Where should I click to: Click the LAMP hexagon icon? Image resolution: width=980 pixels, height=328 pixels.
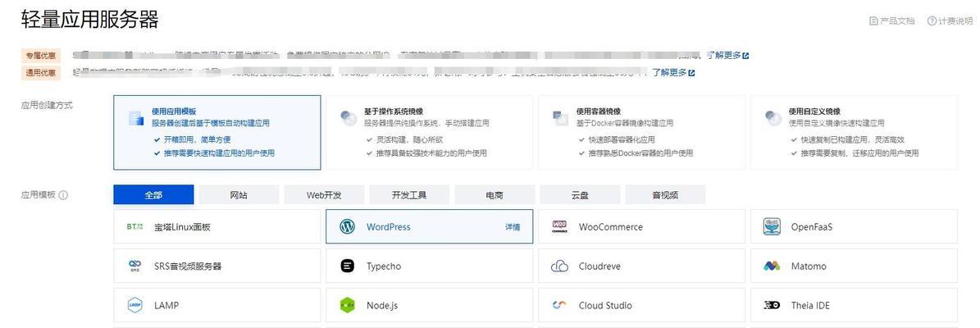(134, 306)
